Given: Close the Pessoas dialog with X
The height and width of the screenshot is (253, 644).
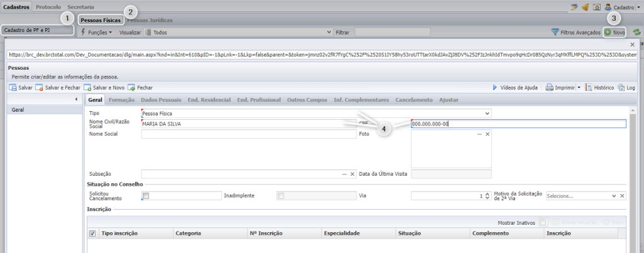Looking at the screenshot, I should (x=632, y=45).
